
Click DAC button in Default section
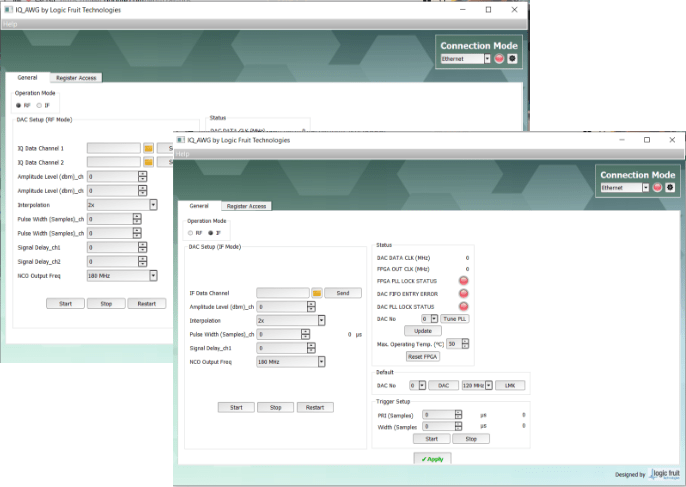click(443, 385)
